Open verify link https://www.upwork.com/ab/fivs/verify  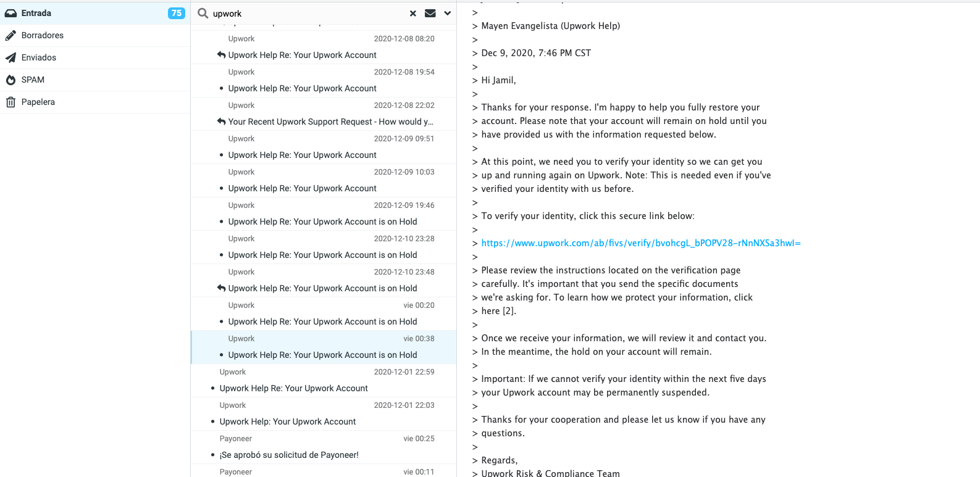tap(641, 243)
